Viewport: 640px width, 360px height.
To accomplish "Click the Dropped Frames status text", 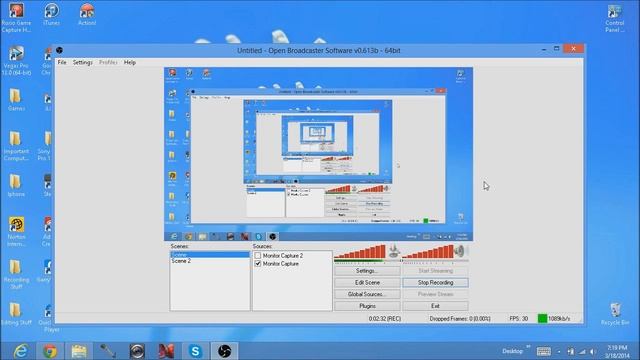I will point(460,319).
